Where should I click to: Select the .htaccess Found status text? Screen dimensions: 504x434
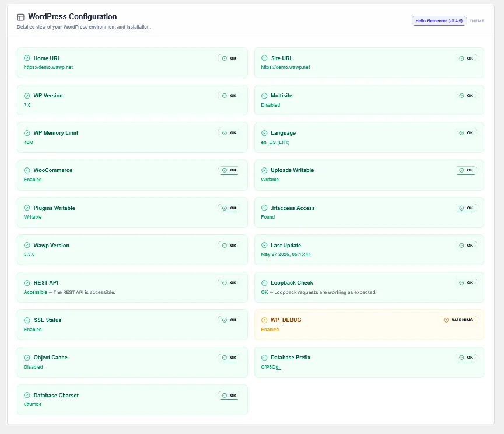click(268, 217)
